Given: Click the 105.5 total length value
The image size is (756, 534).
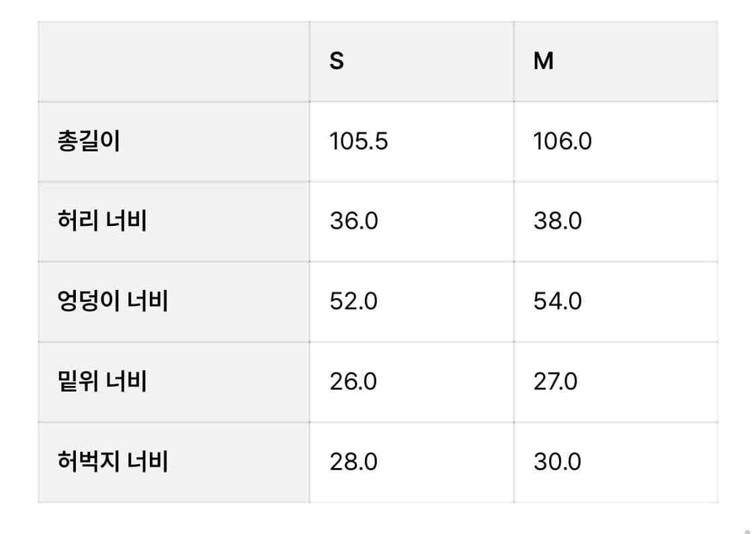Looking at the screenshot, I should (x=359, y=141).
